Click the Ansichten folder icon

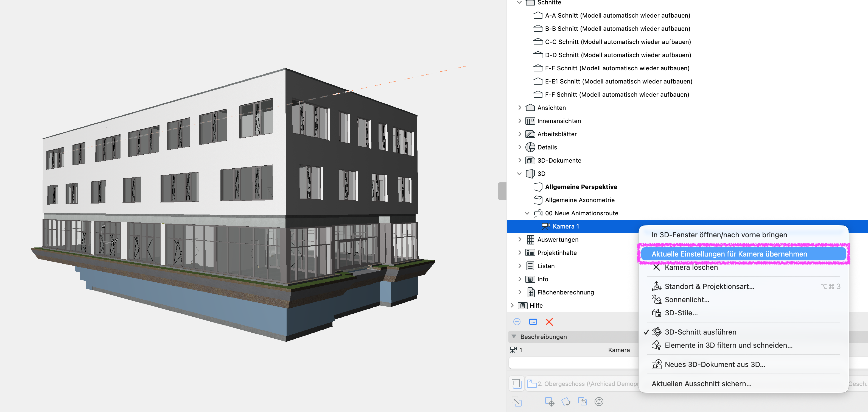click(530, 108)
